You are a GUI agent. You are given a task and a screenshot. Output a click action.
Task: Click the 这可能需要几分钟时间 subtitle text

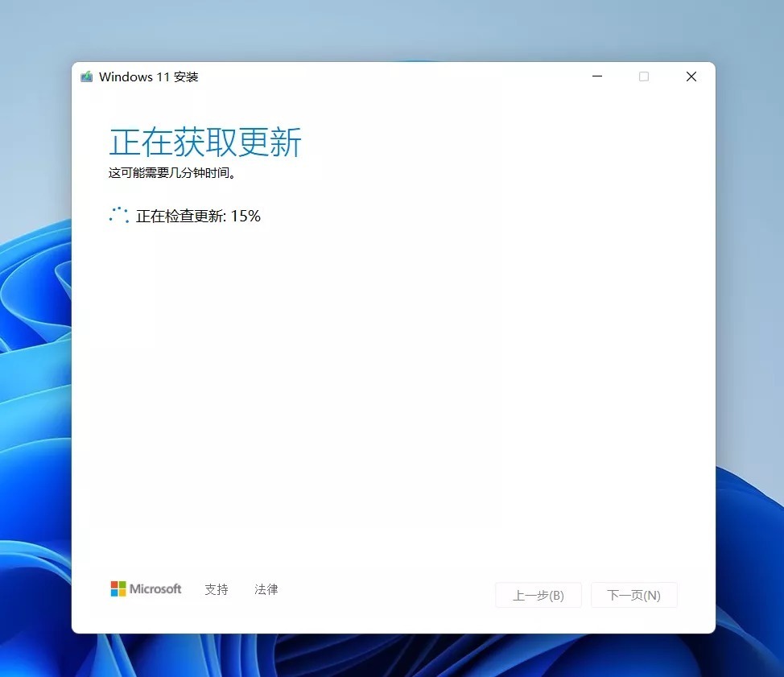point(171,173)
